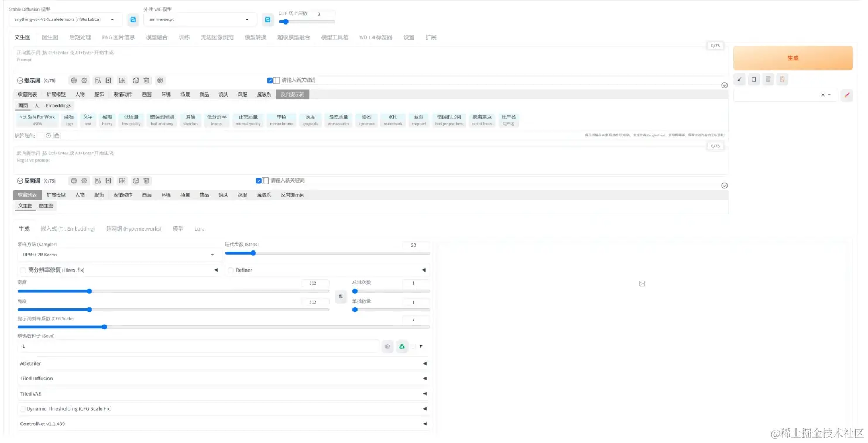
Task: Click the small bin icon next to 标签颜色
Action: [57, 136]
